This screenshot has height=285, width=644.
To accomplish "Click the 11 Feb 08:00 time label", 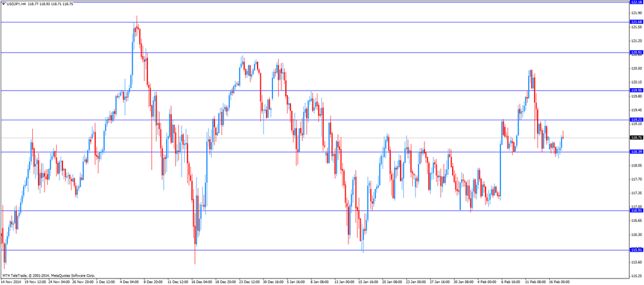I will [536, 282].
